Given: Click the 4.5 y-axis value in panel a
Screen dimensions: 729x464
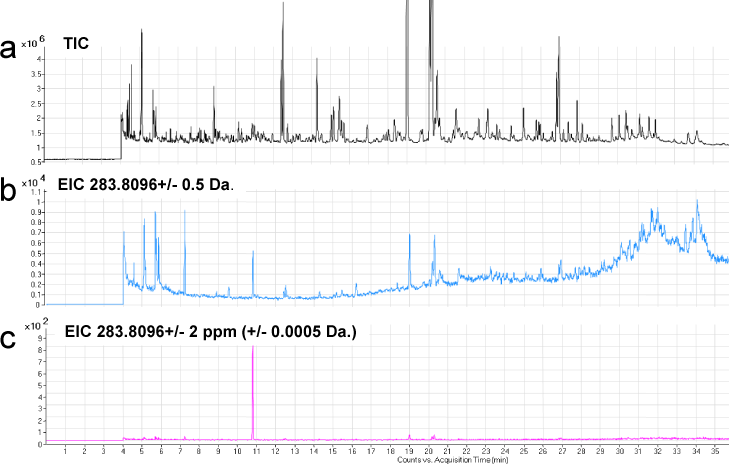Looking at the screenshot, I should (37, 45).
